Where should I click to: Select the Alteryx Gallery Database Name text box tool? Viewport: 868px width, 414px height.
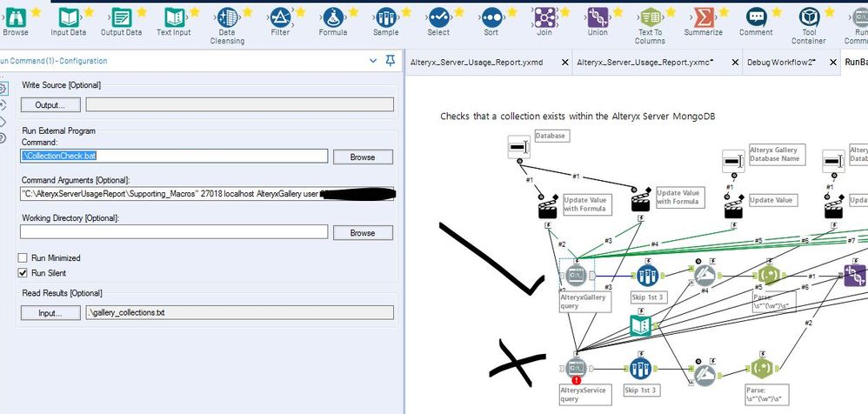pyautogui.click(x=733, y=161)
